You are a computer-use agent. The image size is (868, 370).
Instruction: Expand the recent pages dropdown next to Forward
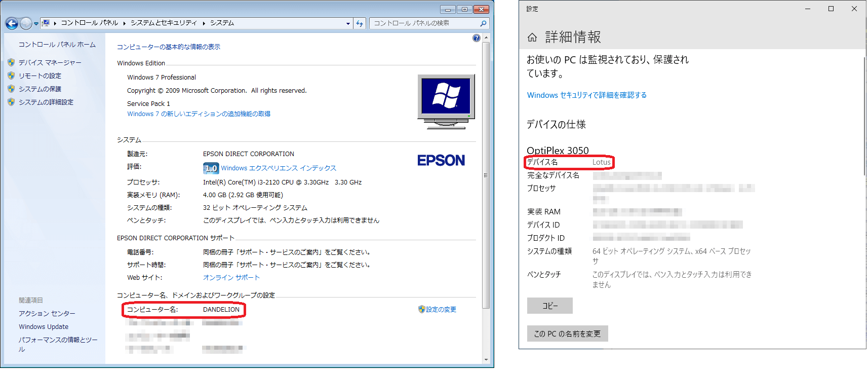tap(36, 24)
